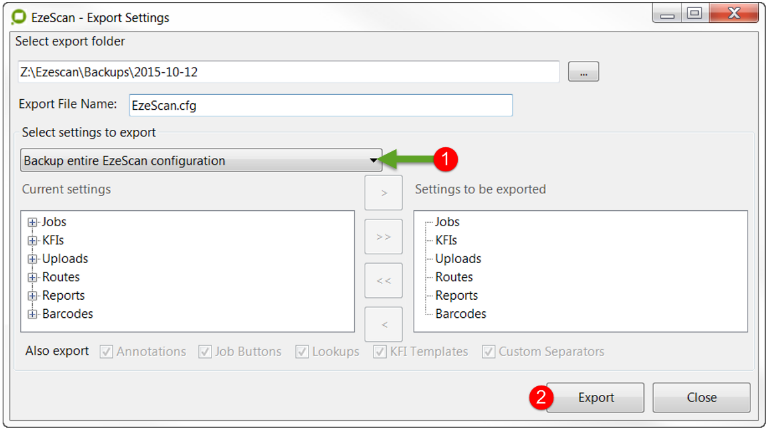
Task: Toggle the Job Buttons checkbox
Action: pyautogui.click(x=205, y=352)
